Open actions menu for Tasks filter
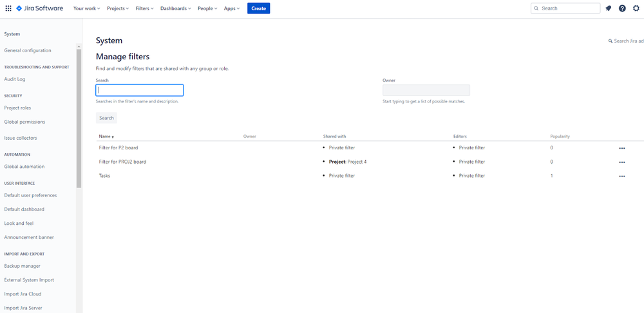This screenshot has height=313, width=644. (x=622, y=176)
